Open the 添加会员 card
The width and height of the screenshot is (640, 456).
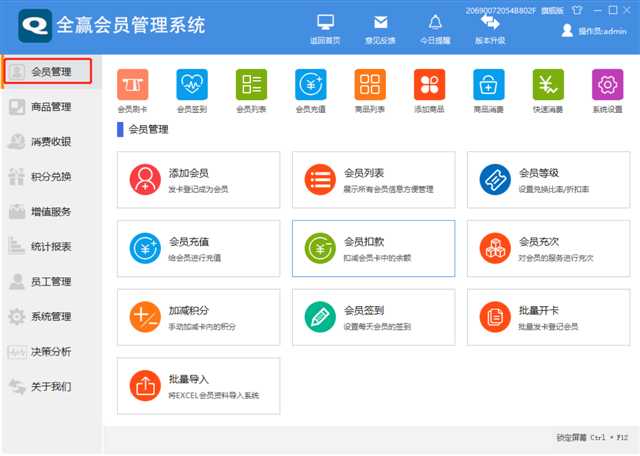pos(198,180)
